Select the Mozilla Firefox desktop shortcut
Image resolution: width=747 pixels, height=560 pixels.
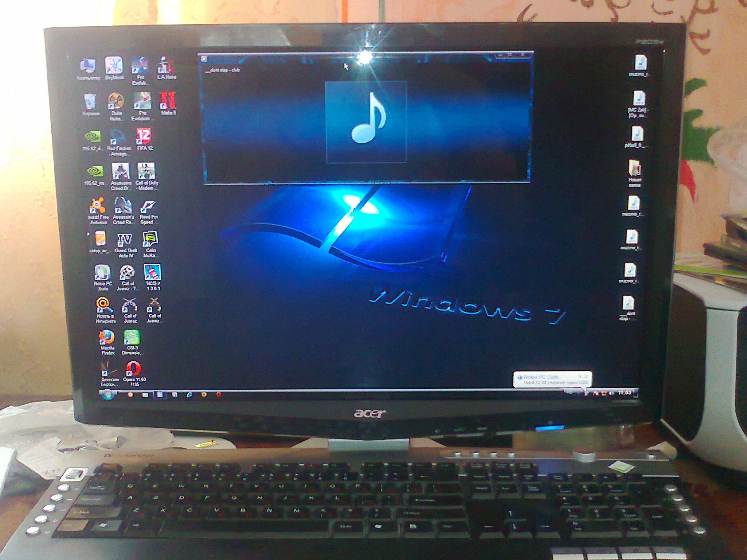point(107,342)
